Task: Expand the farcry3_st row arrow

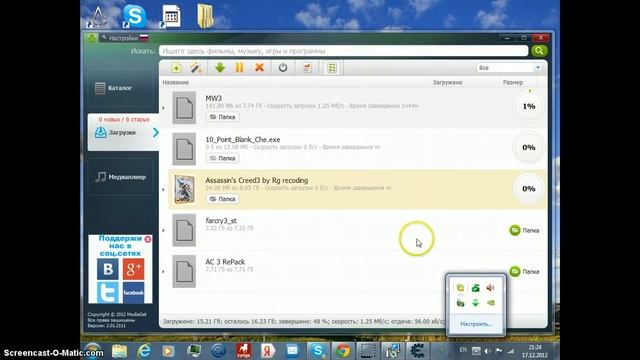Action: tap(164, 231)
